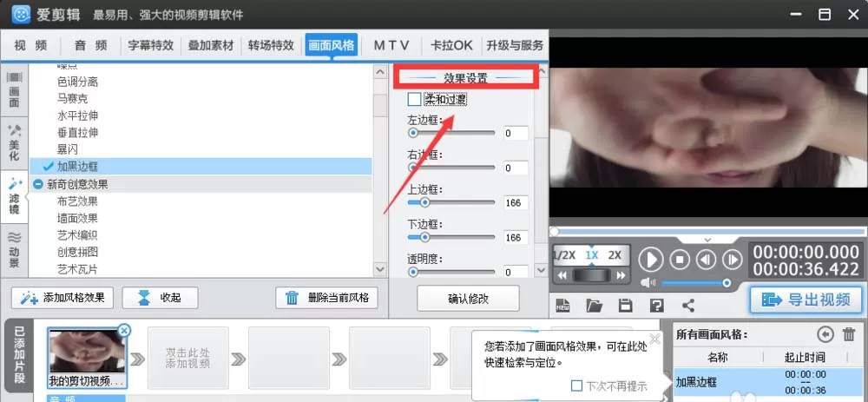Check the 下次不再提示 box
Screen dimensions: 868x402
(577, 386)
